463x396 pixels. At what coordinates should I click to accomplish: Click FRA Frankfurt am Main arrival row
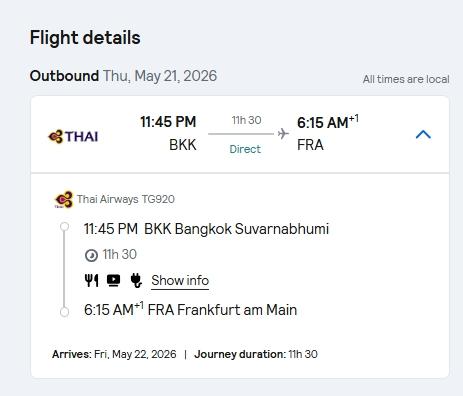click(190, 310)
